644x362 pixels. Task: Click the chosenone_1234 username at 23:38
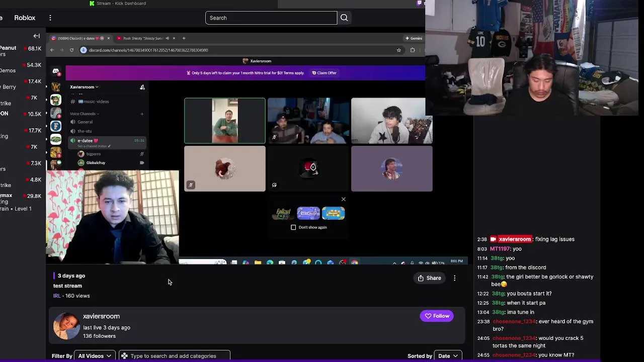514,321
